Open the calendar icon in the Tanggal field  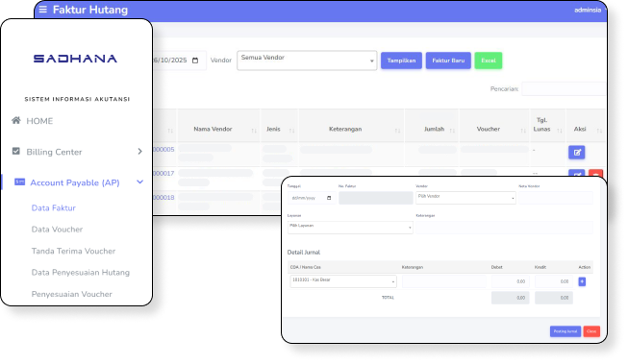[x=329, y=198]
